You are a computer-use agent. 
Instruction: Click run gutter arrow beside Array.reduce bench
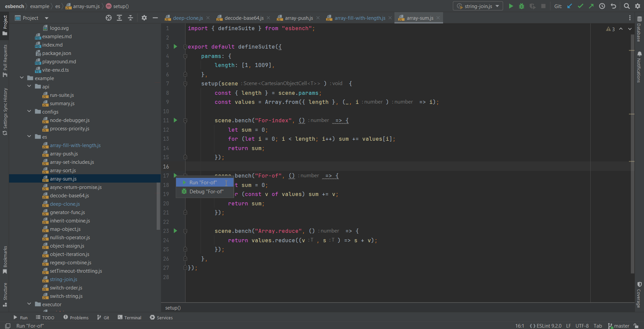pyautogui.click(x=175, y=231)
